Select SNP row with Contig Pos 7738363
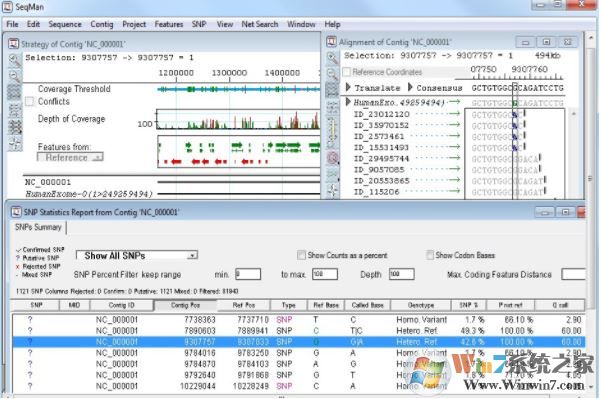Viewport: 601px width, 399px height. pos(299,320)
